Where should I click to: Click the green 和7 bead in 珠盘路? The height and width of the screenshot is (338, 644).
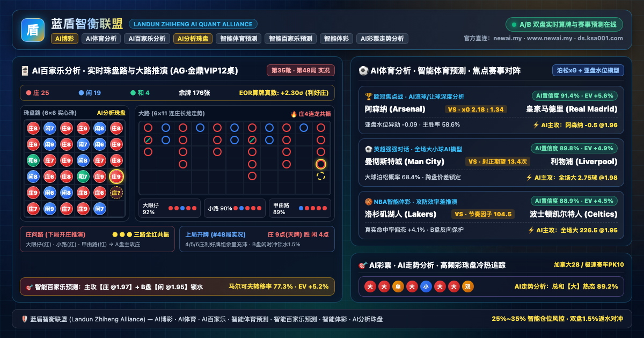[83, 177]
